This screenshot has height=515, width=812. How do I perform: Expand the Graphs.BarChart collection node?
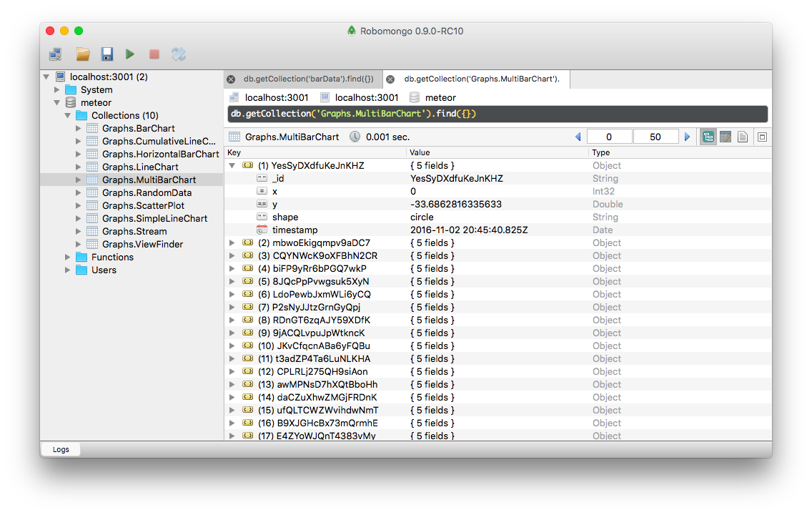pyautogui.click(x=78, y=128)
